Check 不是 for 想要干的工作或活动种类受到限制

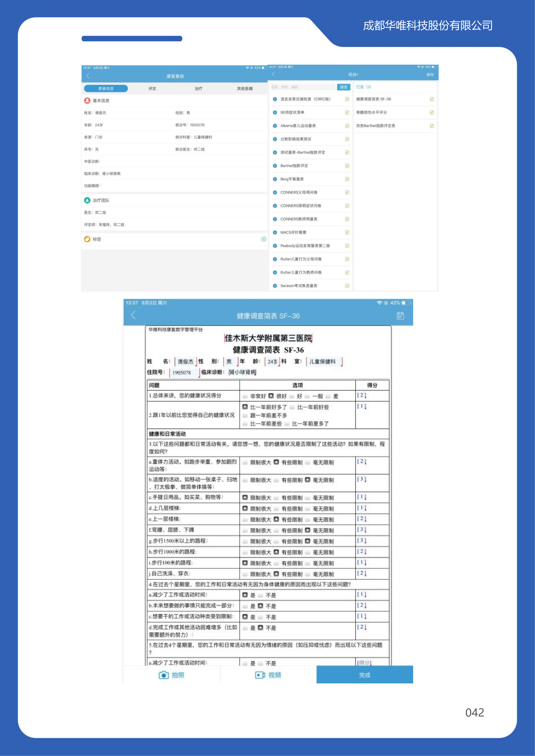(x=260, y=617)
